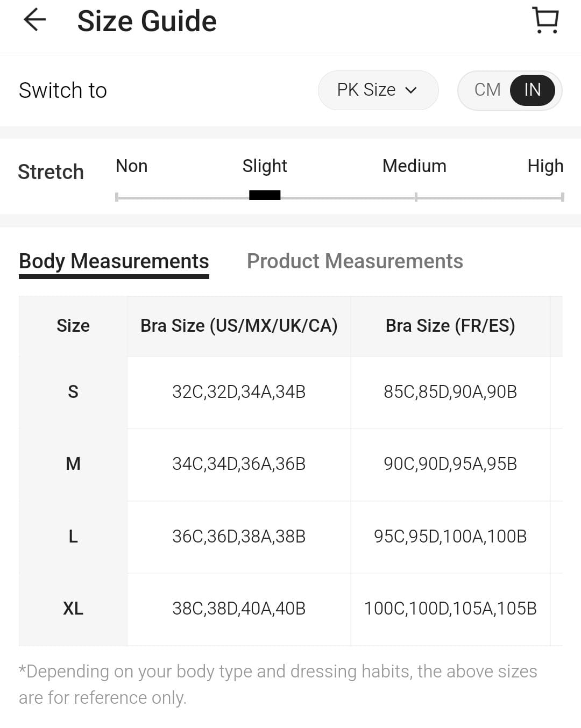Image resolution: width=581 pixels, height=728 pixels.
Task: Select the L size row
Action: point(73,537)
